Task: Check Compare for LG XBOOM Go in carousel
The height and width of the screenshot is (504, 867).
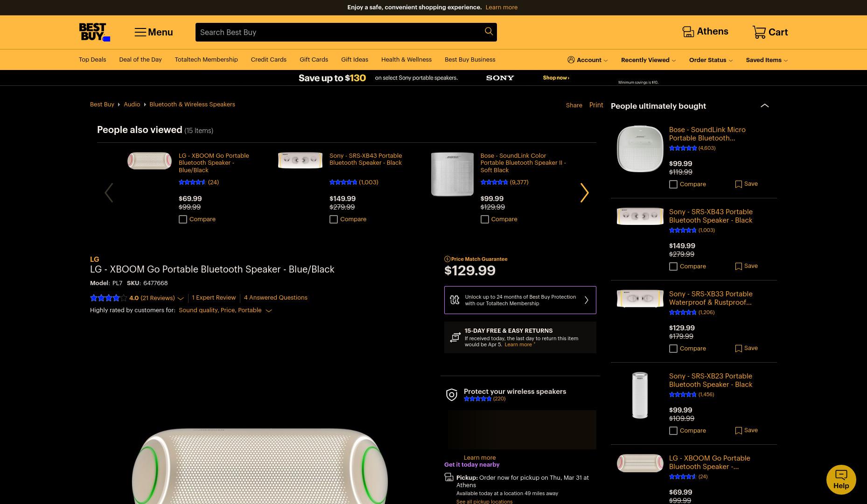Action: click(183, 219)
